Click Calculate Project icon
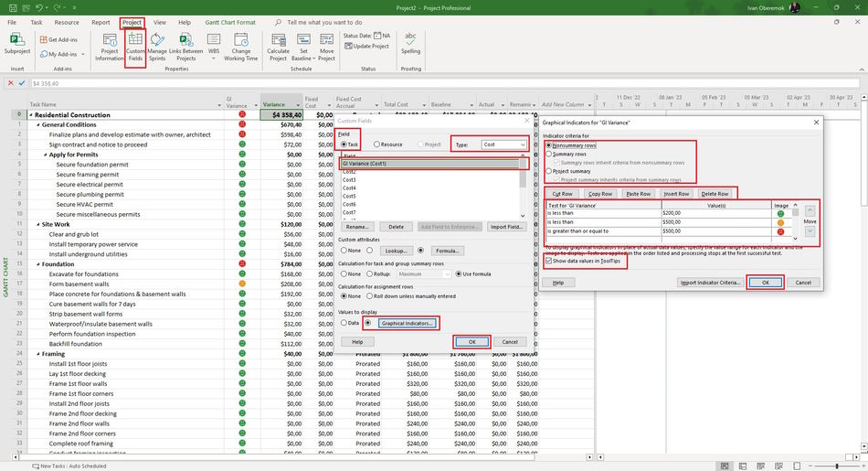The width and height of the screenshot is (868, 471). pos(278,48)
